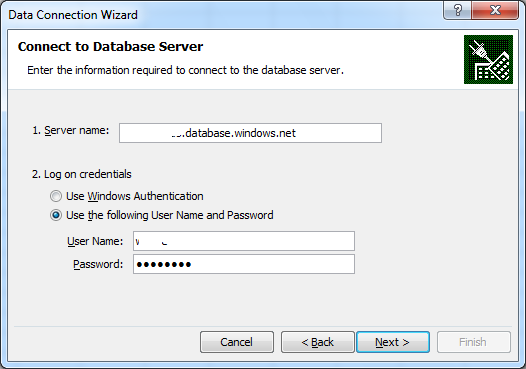
Task: Click the "Password:" label
Action: (98, 264)
